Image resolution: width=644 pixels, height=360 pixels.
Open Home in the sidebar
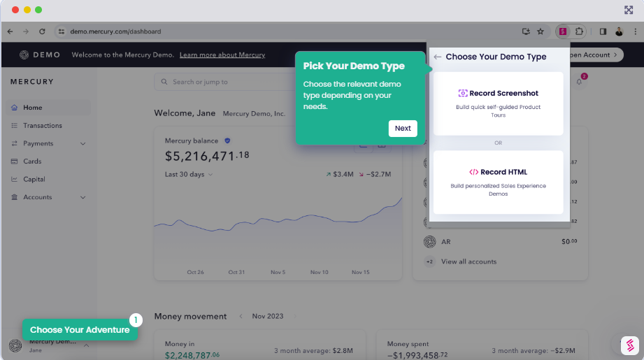point(49,108)
